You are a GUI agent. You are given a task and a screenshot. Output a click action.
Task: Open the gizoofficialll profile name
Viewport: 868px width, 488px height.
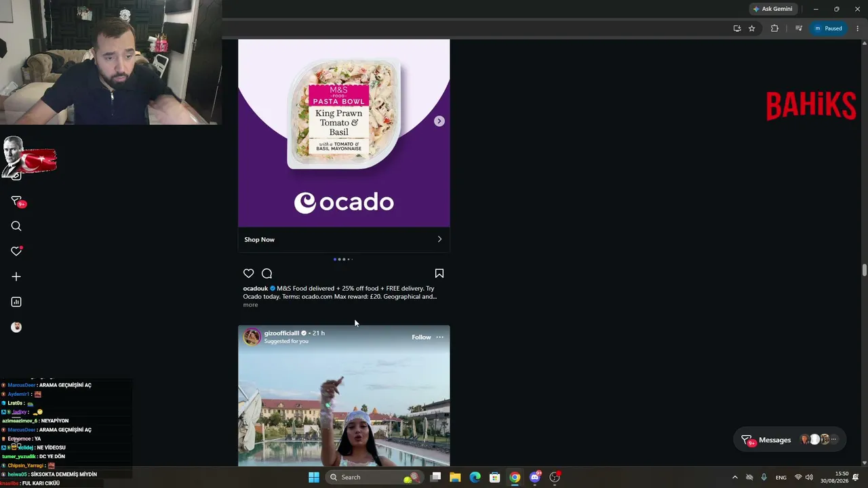(x=281, y=333)
